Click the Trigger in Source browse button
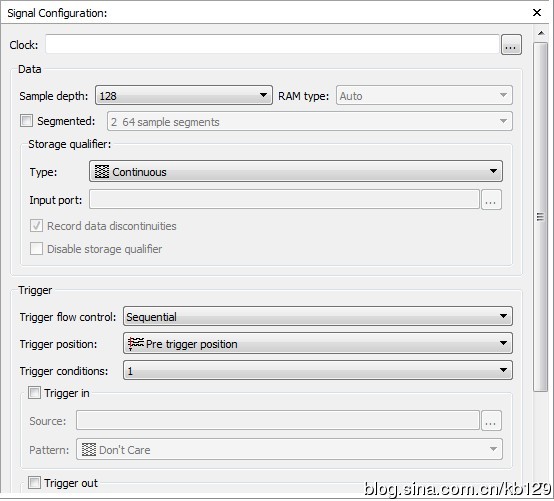The image size is (554, 501). click(491, 420)
